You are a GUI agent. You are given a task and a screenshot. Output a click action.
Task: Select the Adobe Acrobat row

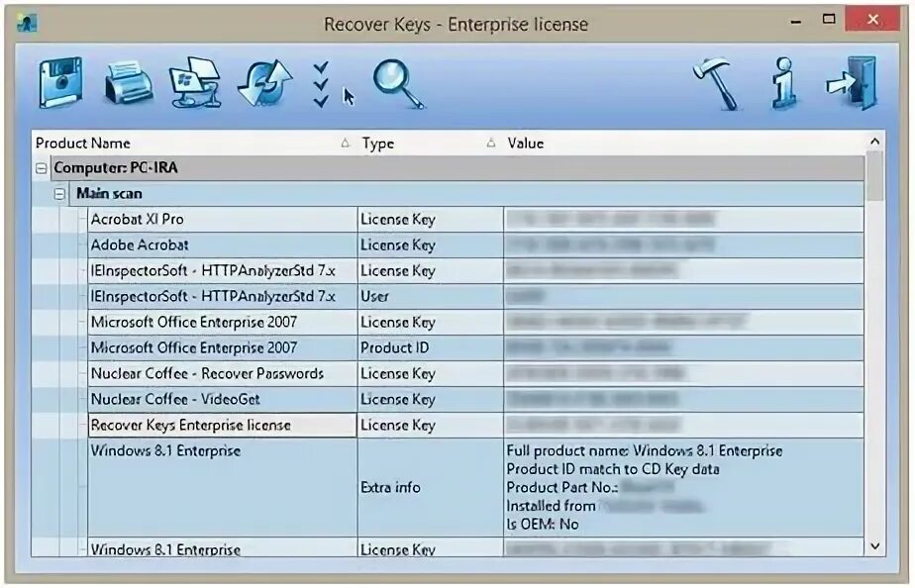475,245
